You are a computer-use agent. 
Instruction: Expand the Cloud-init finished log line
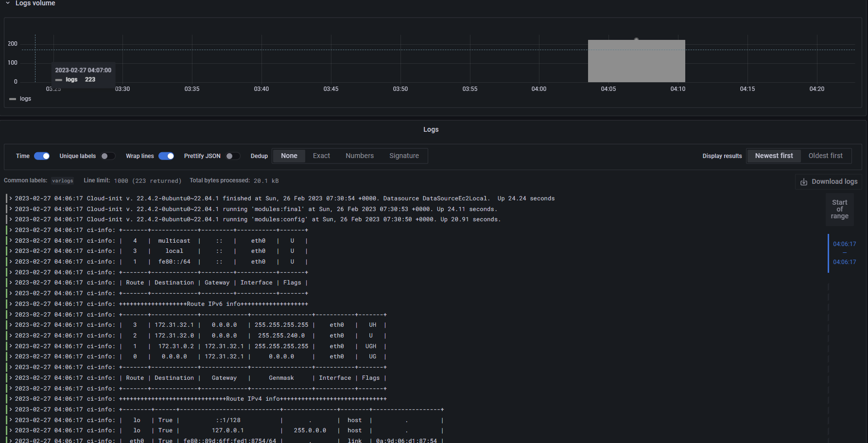tap(11, 198)
